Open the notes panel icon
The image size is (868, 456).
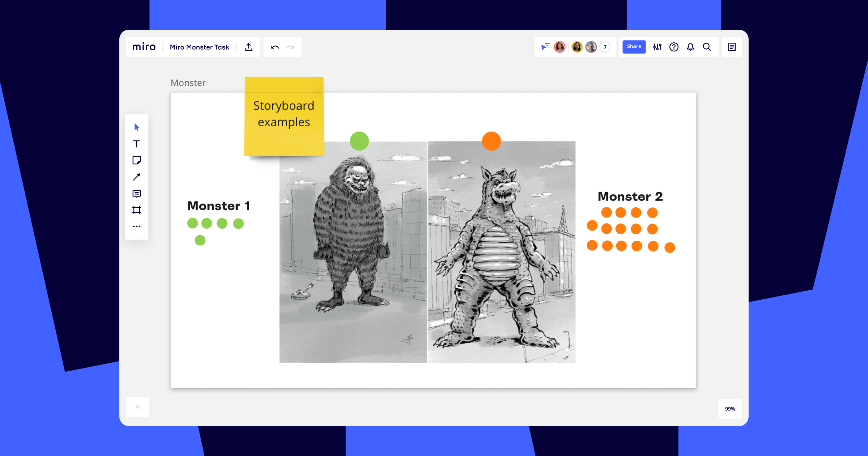(732, 47)
